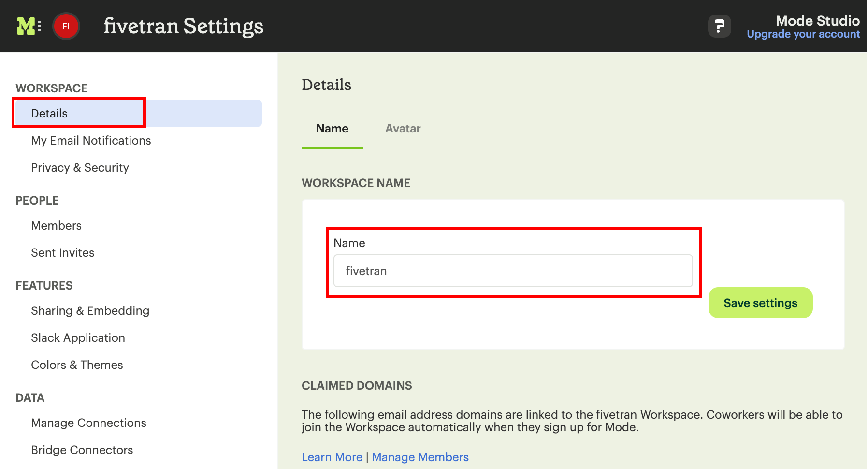Open Manage Connections page
This screenshot has height=469, width=868.
[88, 423]
